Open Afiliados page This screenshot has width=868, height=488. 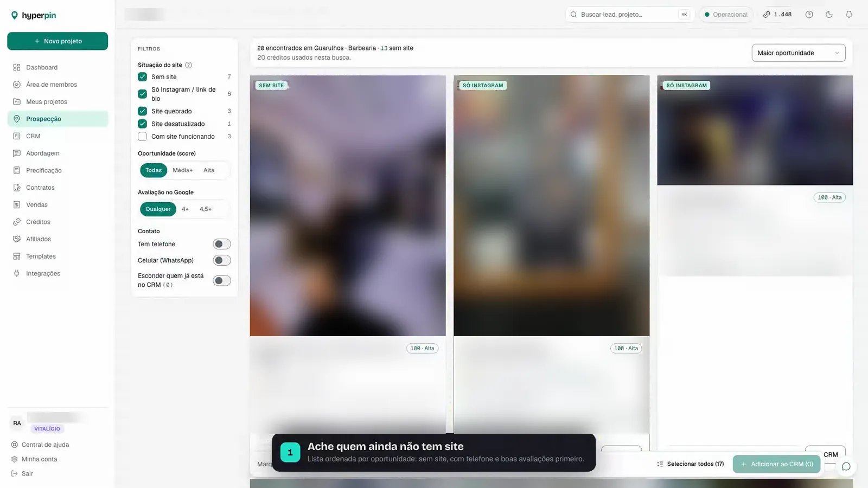58,239
